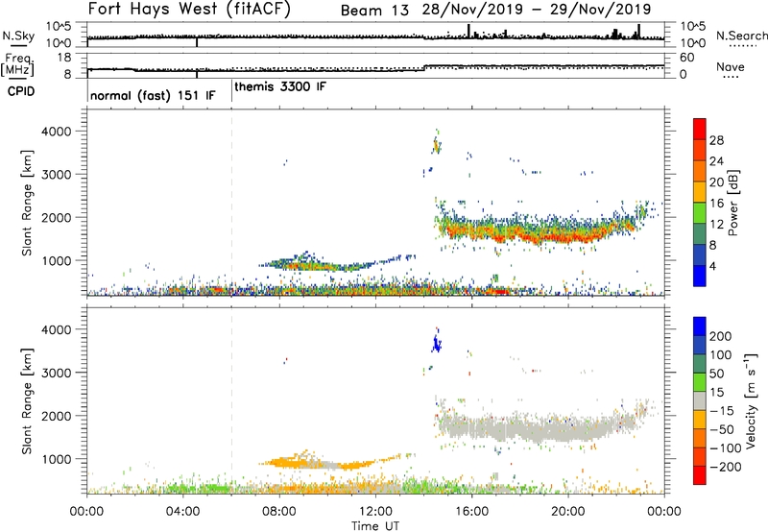Screen dimensions: 768x532
Task: Click the 'Power [dB]' color bar title
Action: coord(733,203)
